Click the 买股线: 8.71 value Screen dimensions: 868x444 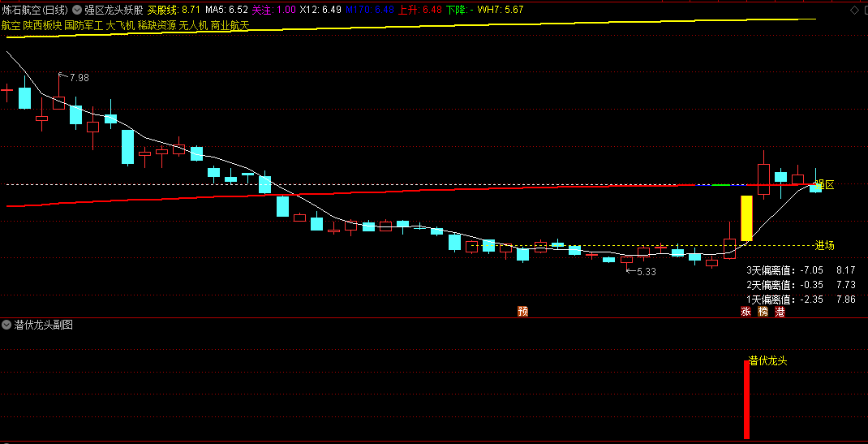coord(174,10)
